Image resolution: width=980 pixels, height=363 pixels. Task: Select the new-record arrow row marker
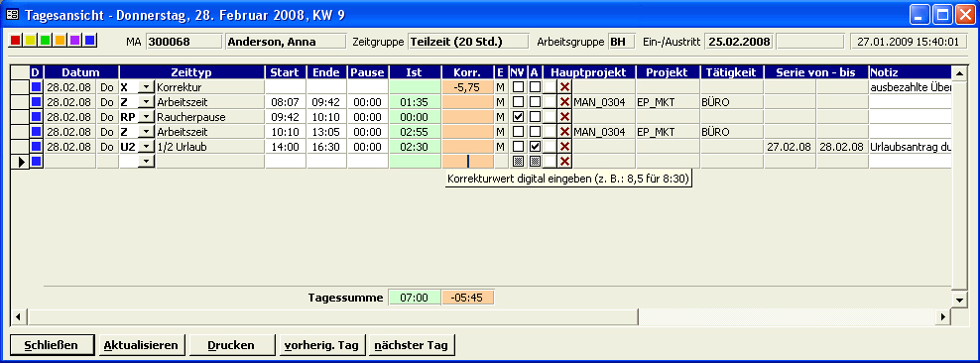(20, 162)
